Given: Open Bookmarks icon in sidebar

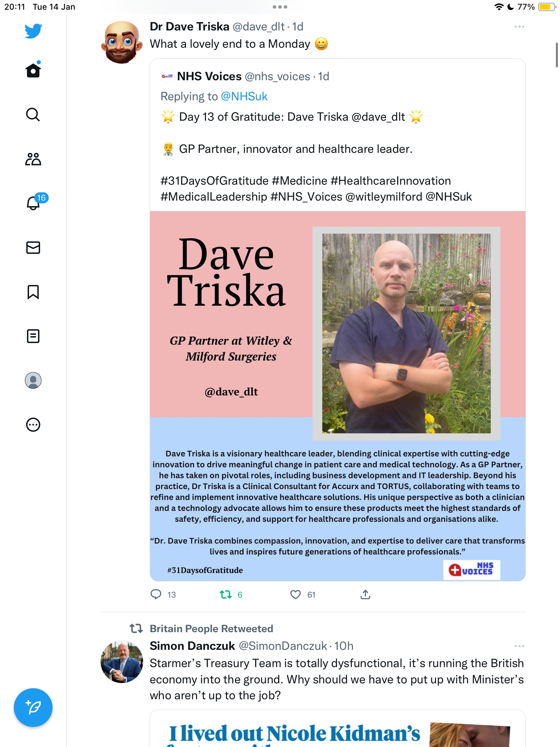Looking at the screenshot, I should [33, 292].
